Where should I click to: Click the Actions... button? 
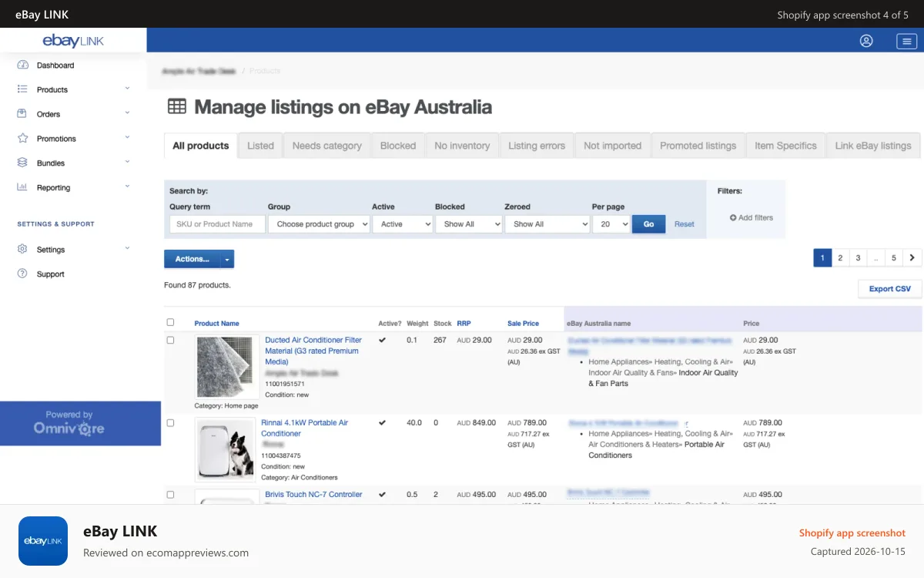(x=192, y=260)
